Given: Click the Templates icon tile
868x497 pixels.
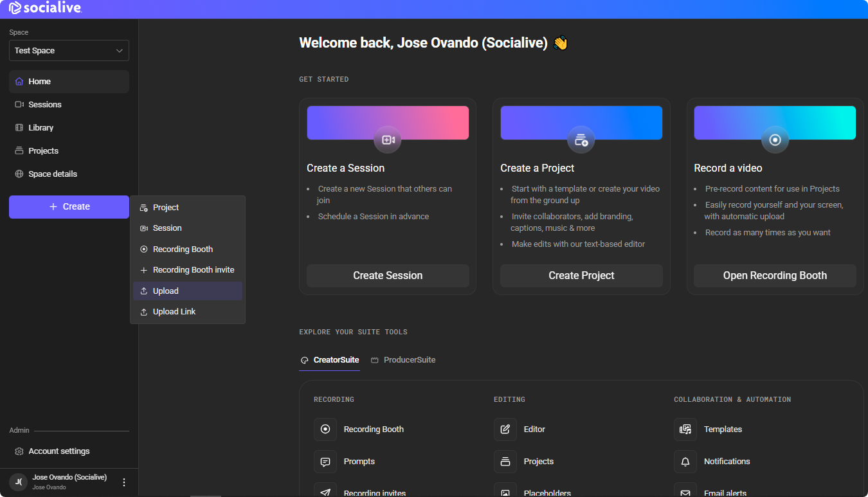Looking at the screenshot, I should [685, 429].
